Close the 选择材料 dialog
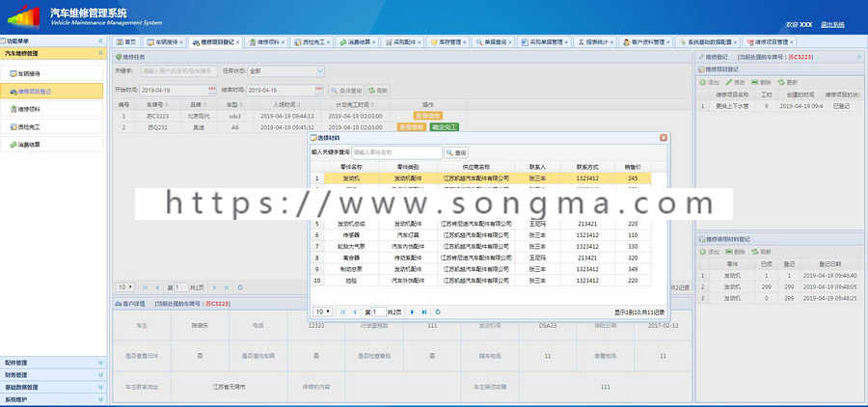The height and width of the screenshot is (407, 868). pos(664,138)
